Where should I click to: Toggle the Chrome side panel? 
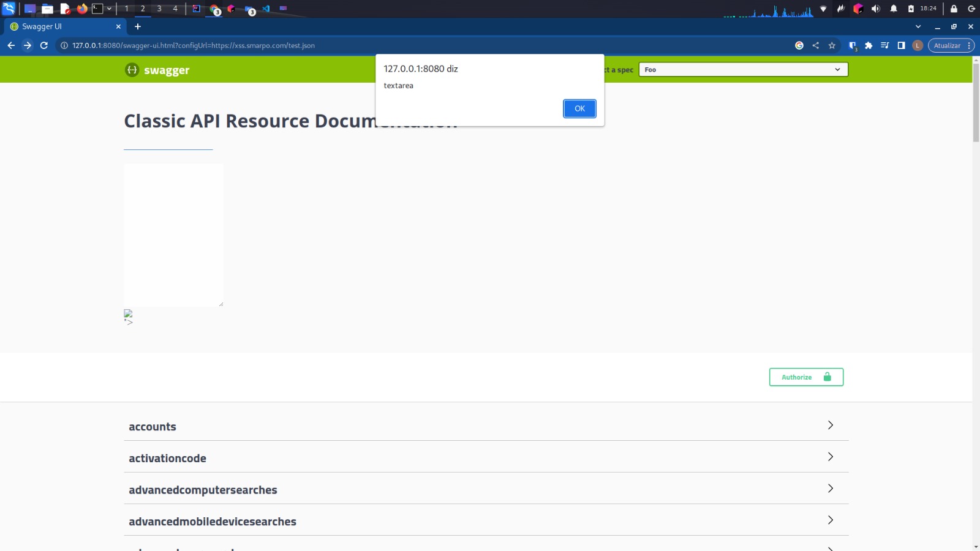(x=901, y=45)
